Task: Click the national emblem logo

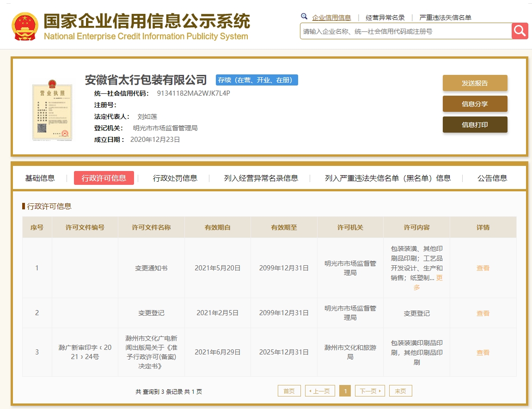Action: [25, 26]
